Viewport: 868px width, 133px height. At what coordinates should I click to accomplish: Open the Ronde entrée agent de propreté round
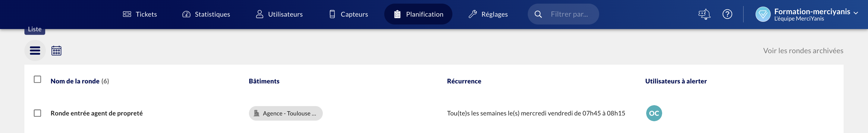97,113
